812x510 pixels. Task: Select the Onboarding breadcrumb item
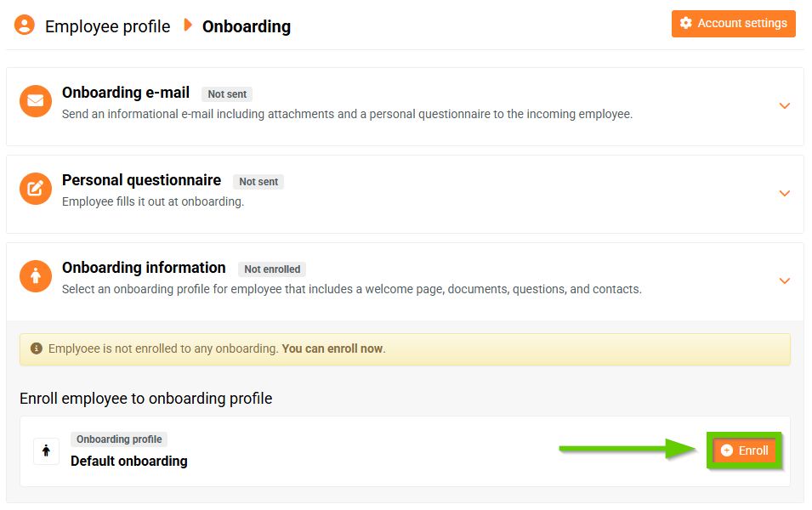coord(246,26)
